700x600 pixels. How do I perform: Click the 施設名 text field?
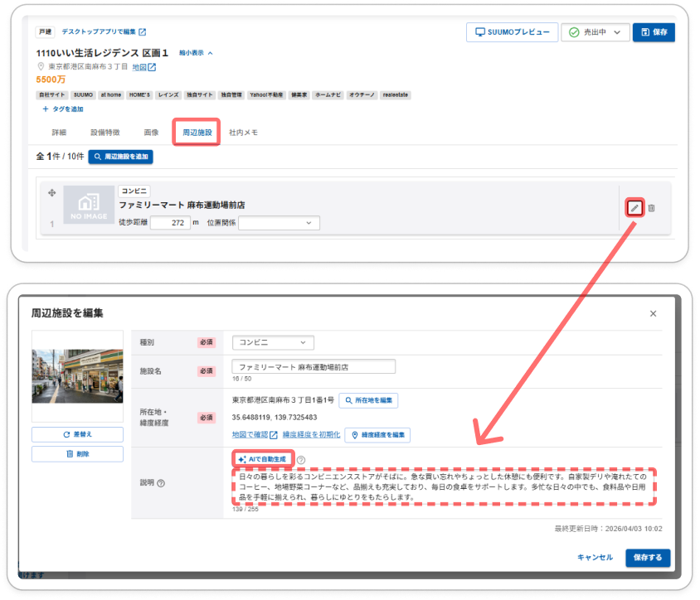click(314, 366)
